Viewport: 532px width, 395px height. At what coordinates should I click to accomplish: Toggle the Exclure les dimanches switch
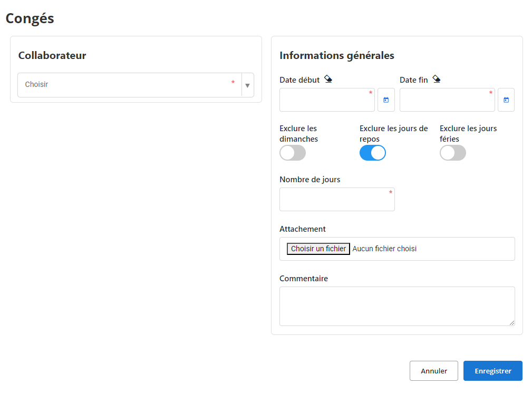tap(293, 153)
